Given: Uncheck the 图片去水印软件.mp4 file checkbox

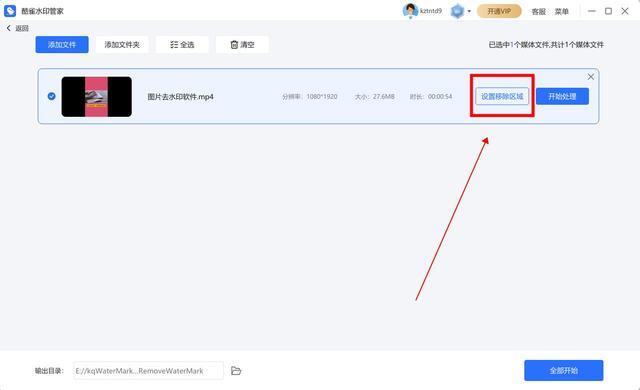Looking at the screenshot, I should (x=51, y=96).
